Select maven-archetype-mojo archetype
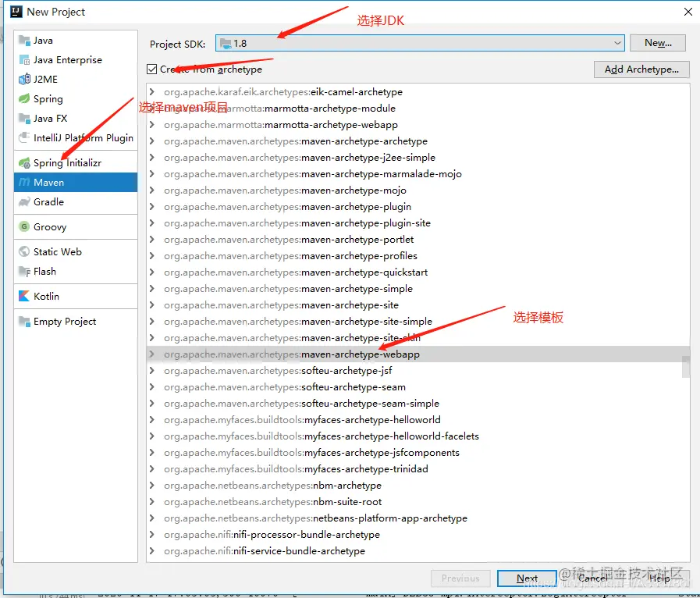 (x=418, y=190)
